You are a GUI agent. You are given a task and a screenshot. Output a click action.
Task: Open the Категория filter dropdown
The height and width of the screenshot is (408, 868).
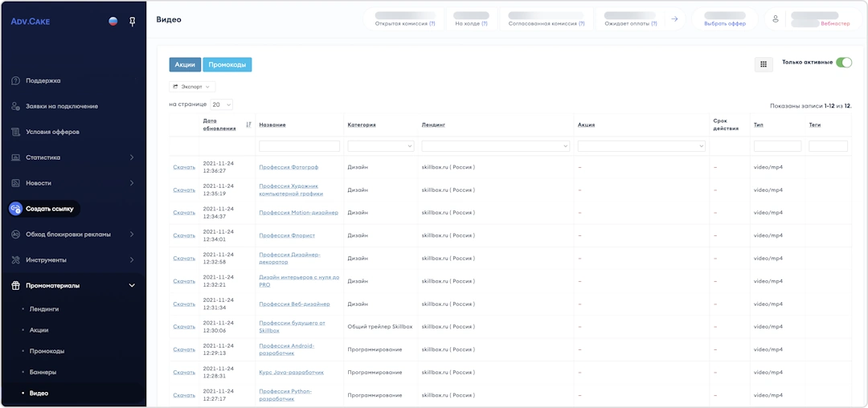(380, 146)
